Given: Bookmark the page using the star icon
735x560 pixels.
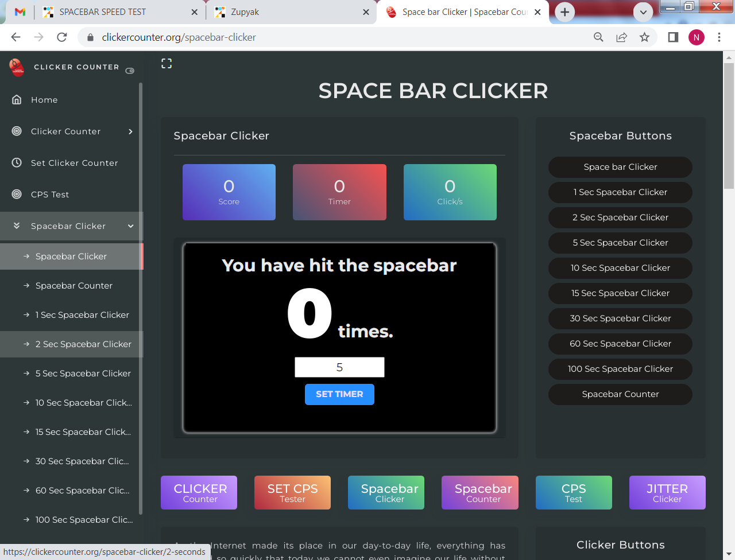Looking at the screenshot, I should (x=644, y=37).
